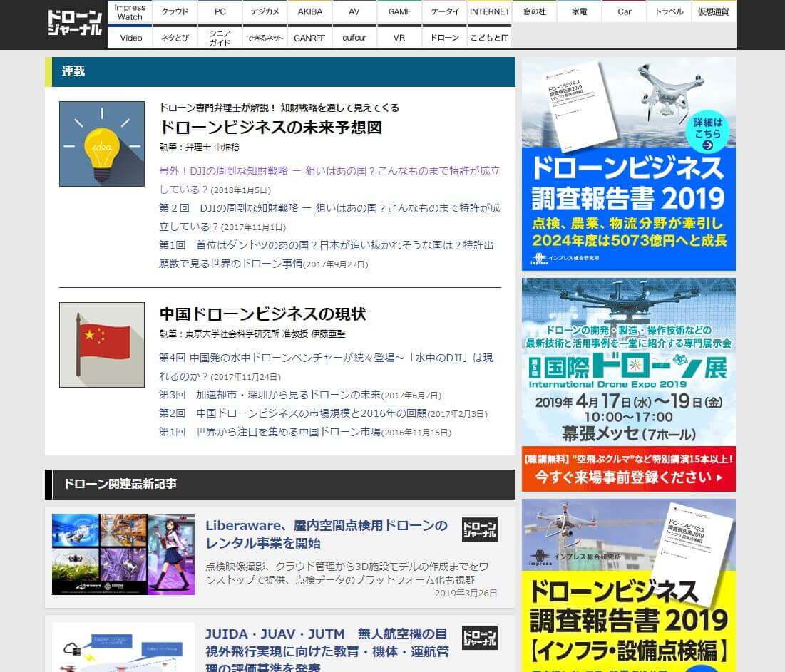Screen dimensions: 785x672
Task: Click ドローンジャーナル badge on Liberaware article
Action: tap(480, 529)
